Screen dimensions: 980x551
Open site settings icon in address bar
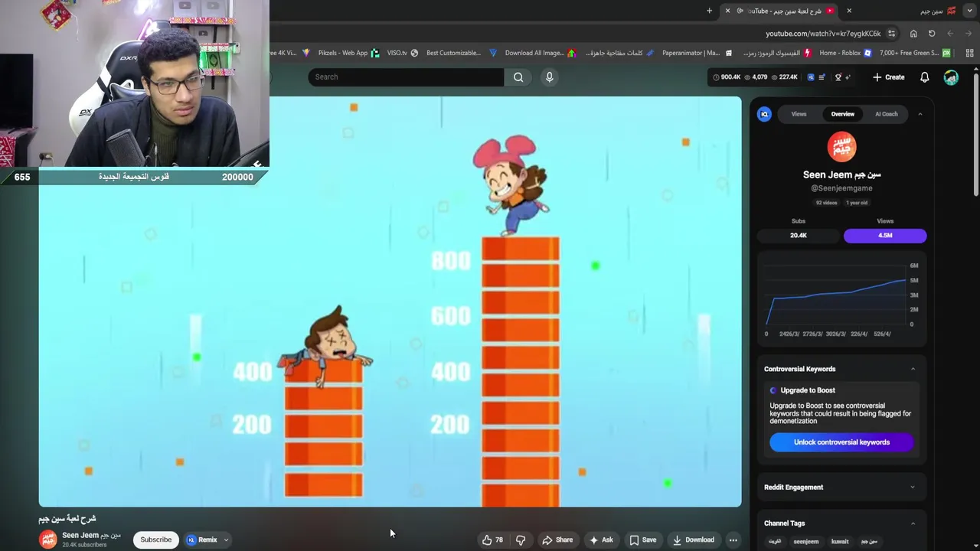coord(891,34)
